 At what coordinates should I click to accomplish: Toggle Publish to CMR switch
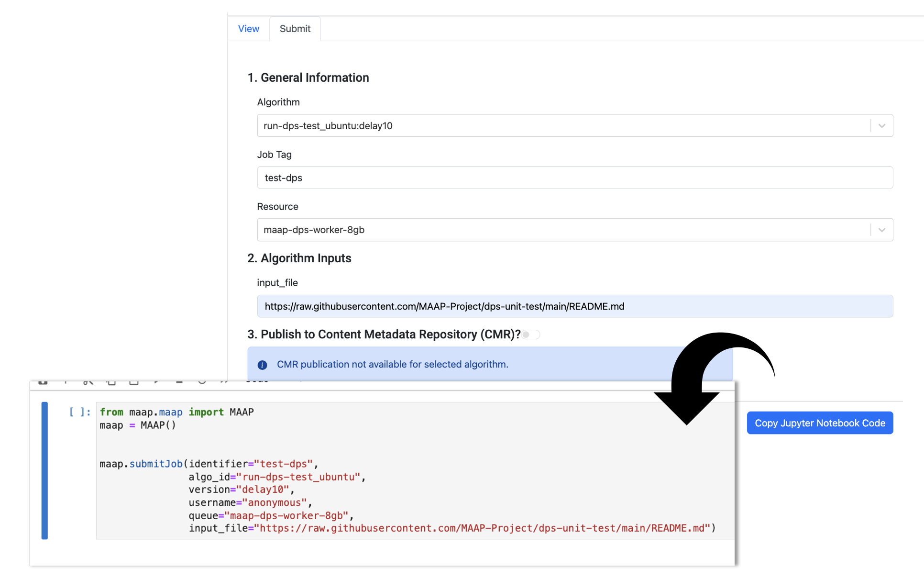click(531, 335)
